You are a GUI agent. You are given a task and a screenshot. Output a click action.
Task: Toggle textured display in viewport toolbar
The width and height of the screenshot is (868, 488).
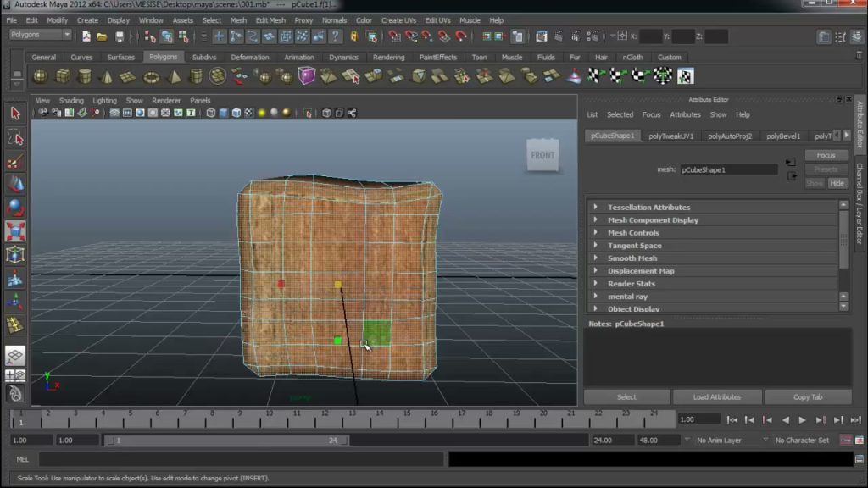[x=249, y=113]
